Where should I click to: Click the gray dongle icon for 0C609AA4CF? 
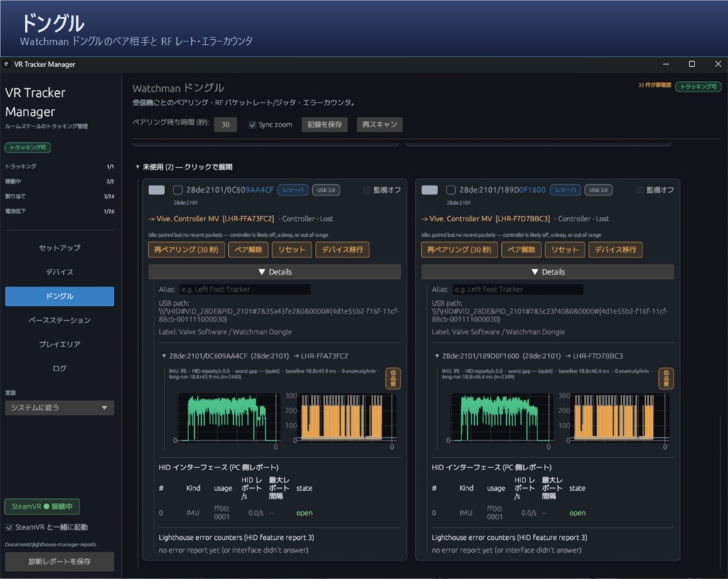[x=156, y=190]
